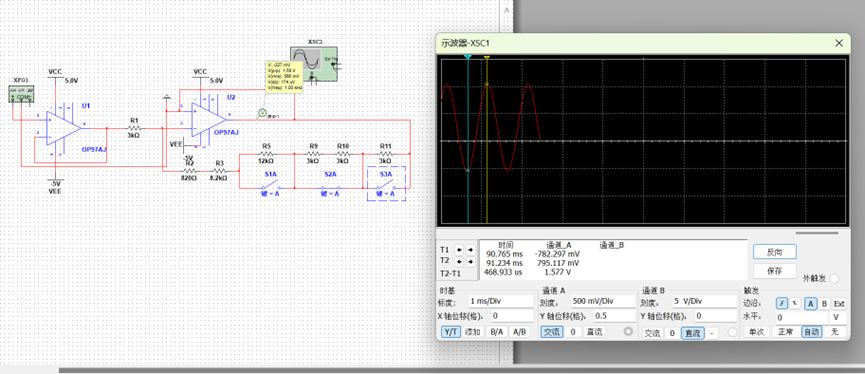This screenshot has width=865, height=374.
Task: Select Y/T display mode
Action: pos(451,332)
